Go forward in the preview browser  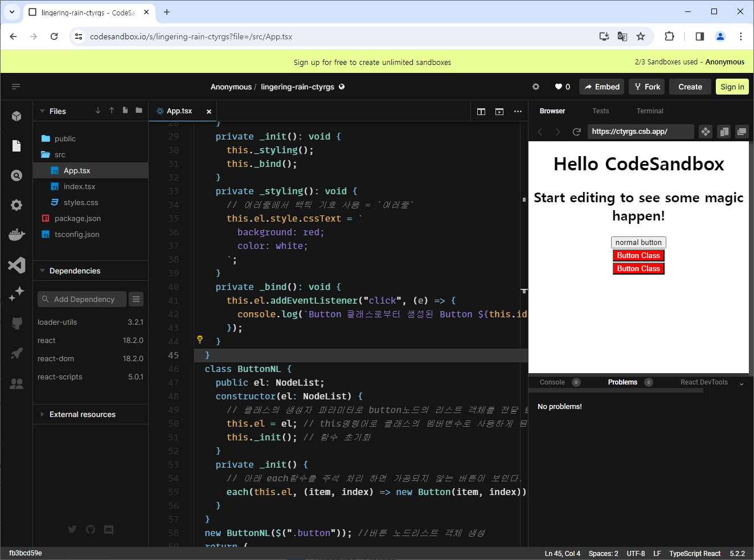558,132
